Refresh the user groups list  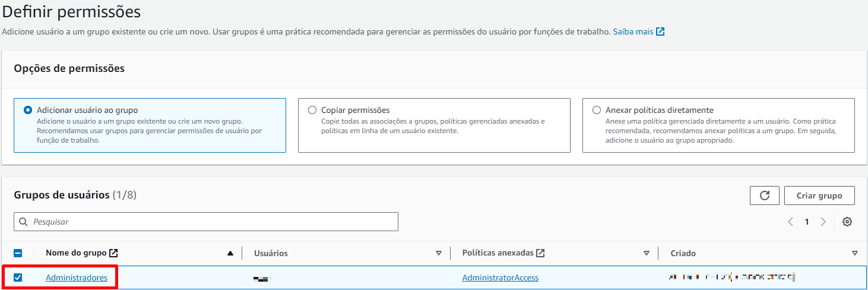click(x=764, y=196)
